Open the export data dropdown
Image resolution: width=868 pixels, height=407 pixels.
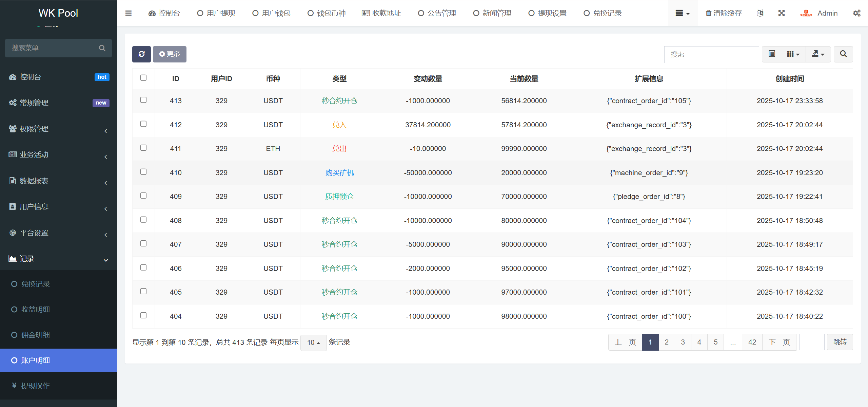[x=818, y=54]
